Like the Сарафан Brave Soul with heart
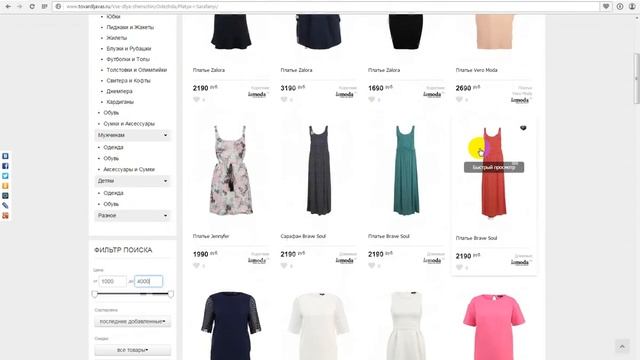This screenshot has width=640, height=360. [x=284, y=266]
